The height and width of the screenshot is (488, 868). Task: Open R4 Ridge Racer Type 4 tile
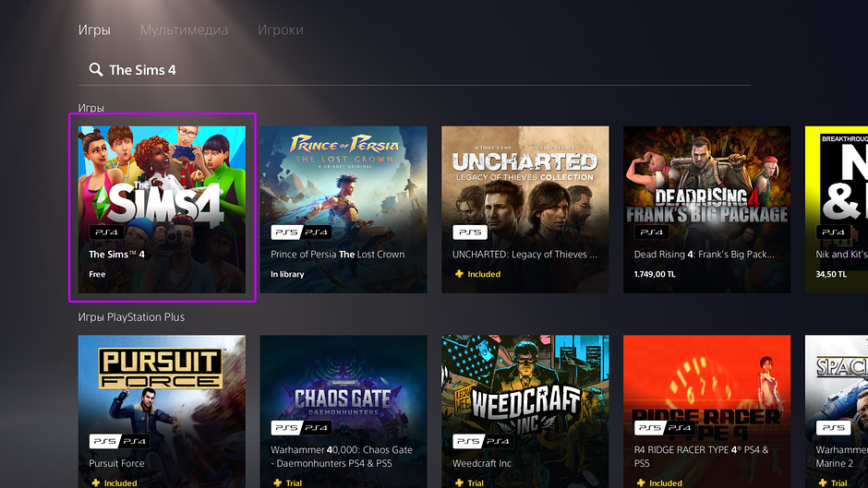click(707, 411)
